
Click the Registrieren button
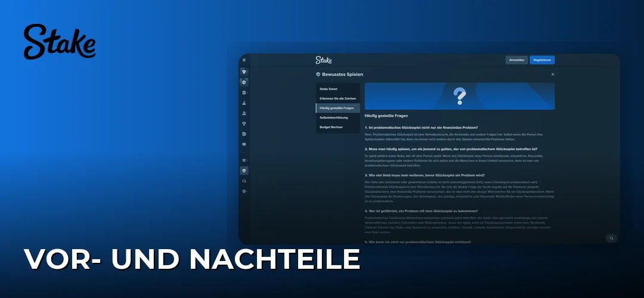click(542, 60)
